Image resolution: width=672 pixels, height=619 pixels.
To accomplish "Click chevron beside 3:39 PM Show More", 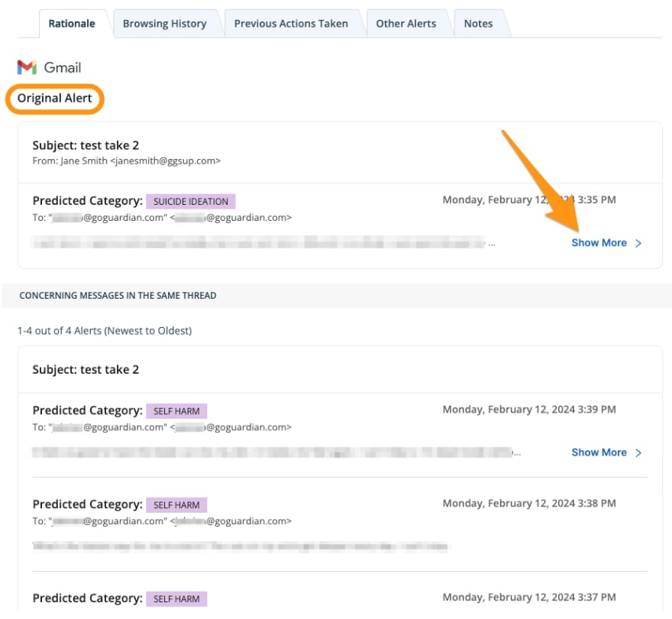I will point(638,453).
